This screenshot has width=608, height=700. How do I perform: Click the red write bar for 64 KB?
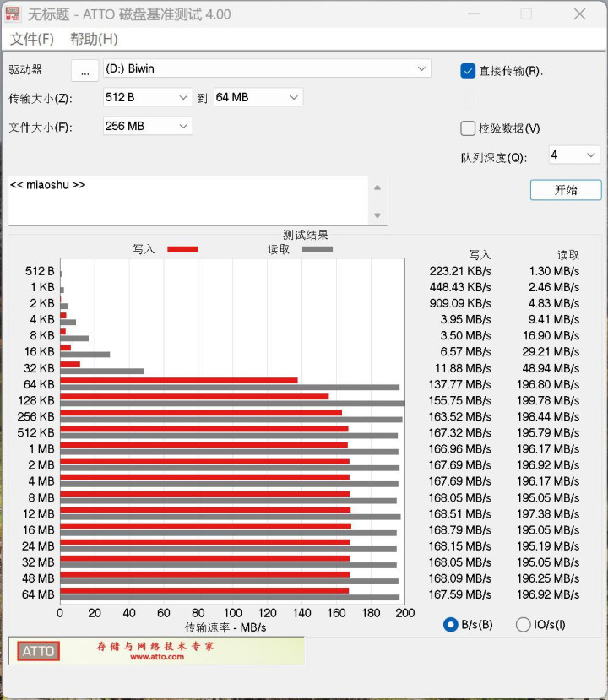(179, 380)
